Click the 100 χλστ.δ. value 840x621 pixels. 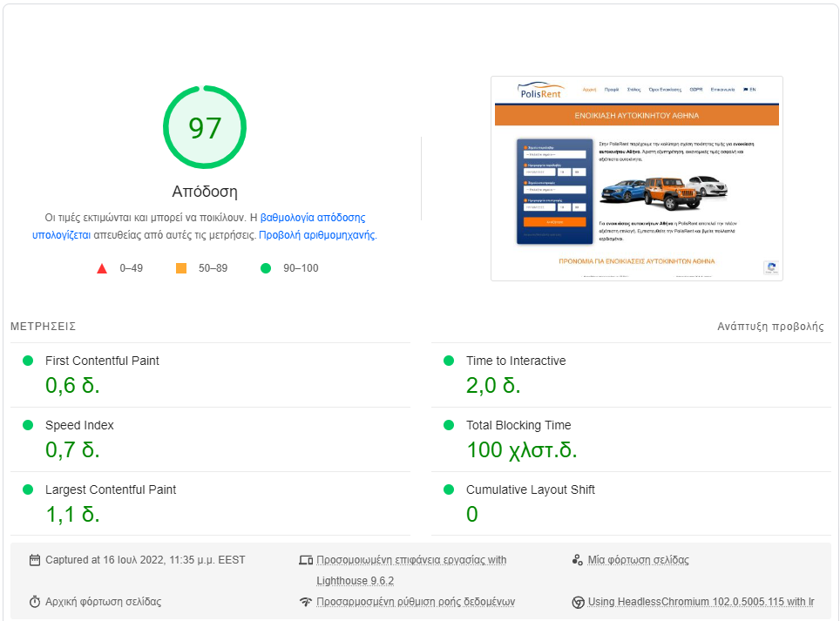pos(522,449)
